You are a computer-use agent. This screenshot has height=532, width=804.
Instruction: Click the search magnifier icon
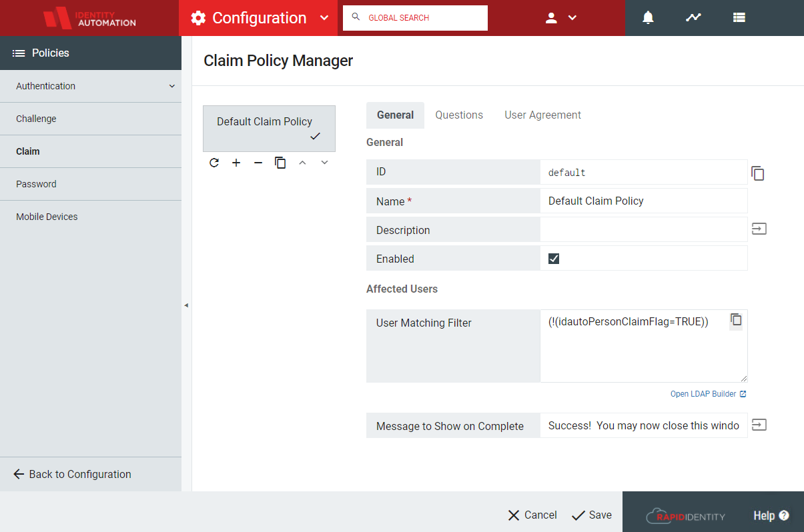[x=356, y=17]
